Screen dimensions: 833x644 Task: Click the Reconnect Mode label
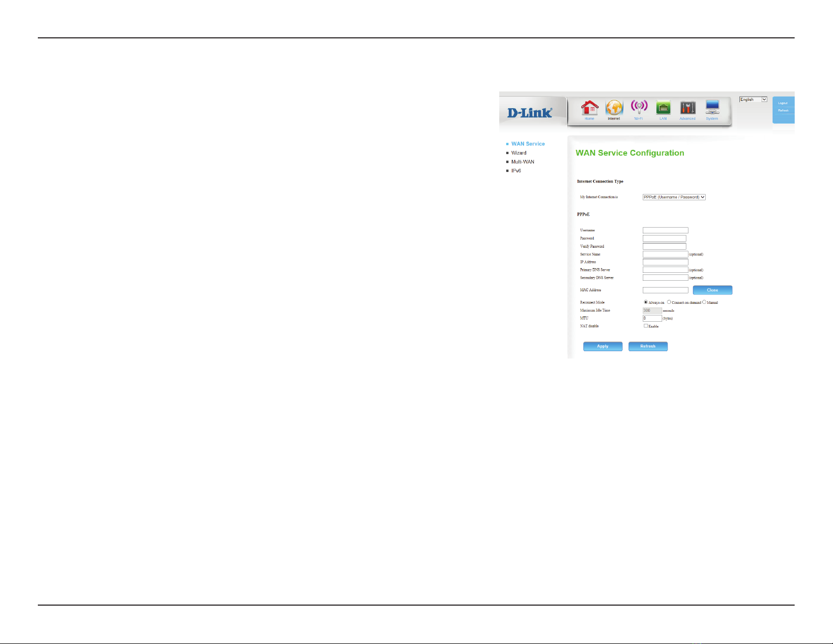(x=592, y=302)
